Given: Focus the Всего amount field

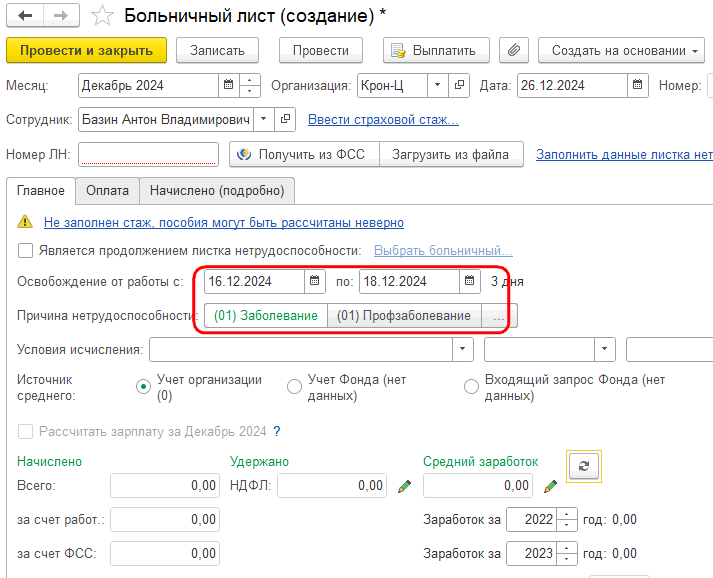Looking at the screenshot, I should pos(165,485).
